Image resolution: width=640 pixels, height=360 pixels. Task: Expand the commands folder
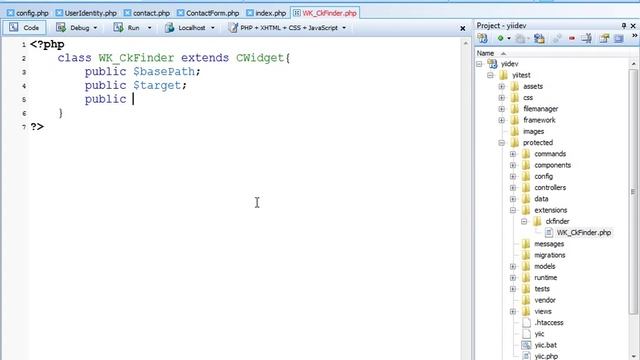(x=513, y=154)
